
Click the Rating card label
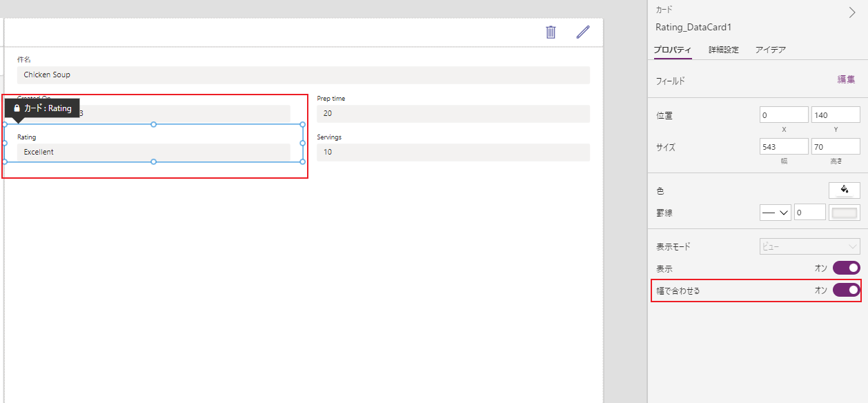click(x=26, y=137)
